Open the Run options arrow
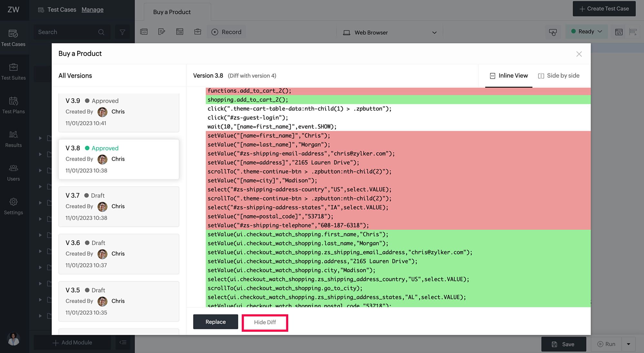Image resolution: width=644 pixels, height=353 pixels. [628, 344]
